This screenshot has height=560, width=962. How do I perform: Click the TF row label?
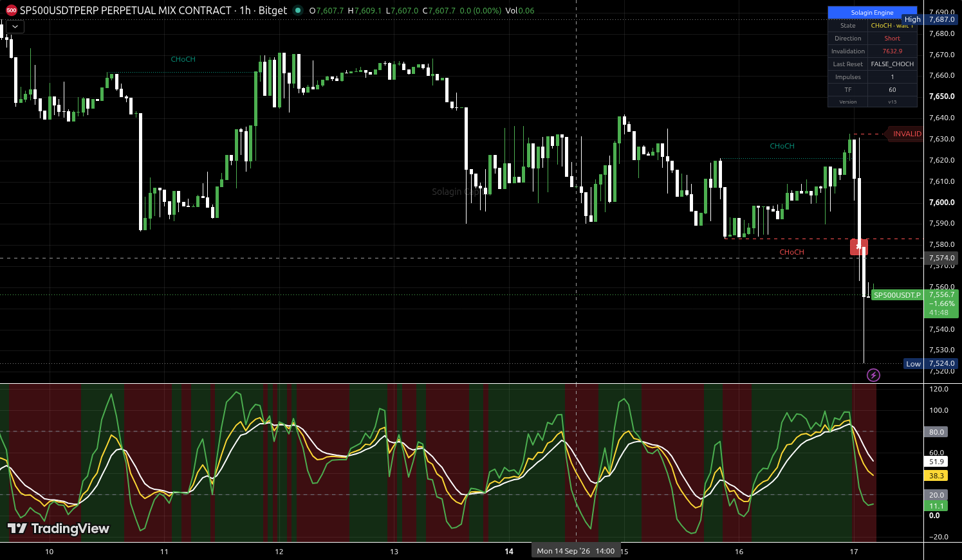pos(848,90)
